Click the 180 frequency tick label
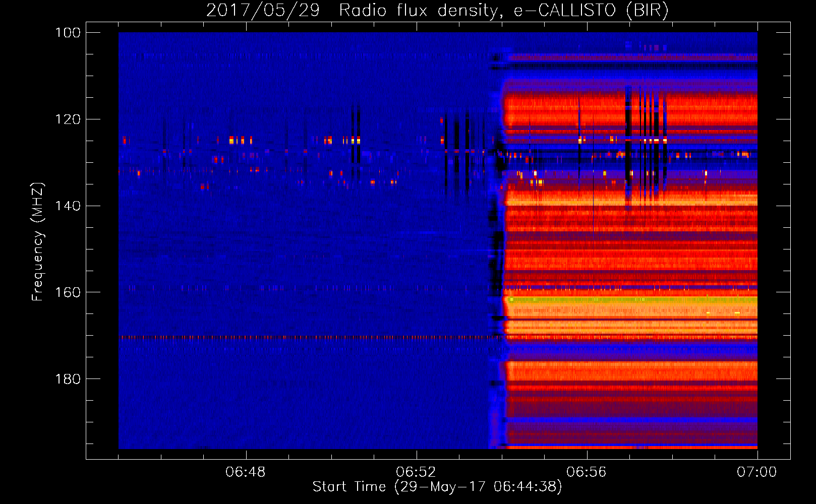 (68, 379)
